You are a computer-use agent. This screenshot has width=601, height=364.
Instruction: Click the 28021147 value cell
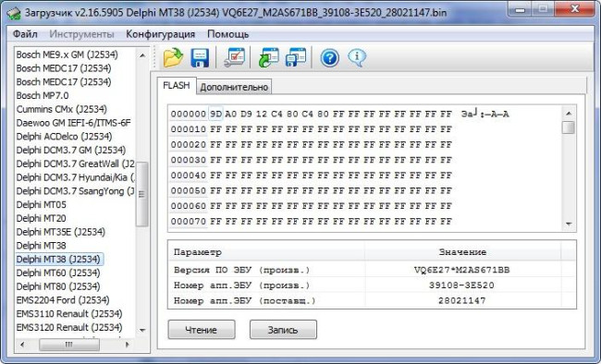462,300
